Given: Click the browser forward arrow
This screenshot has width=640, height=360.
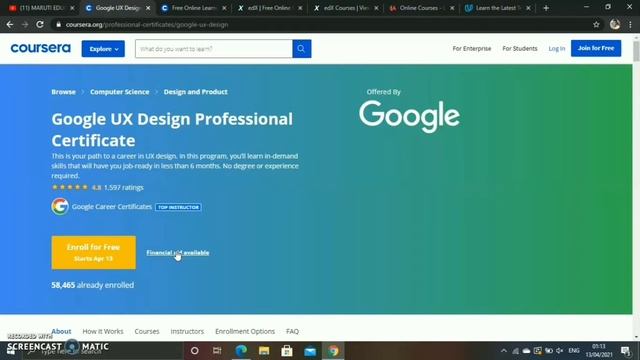Looking at the screenshot, I should tap(25, 24).
